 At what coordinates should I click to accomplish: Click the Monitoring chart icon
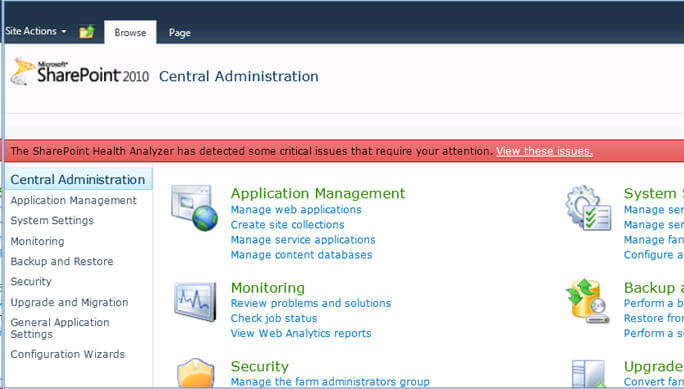pyautogui.click(x=195, y=302)
